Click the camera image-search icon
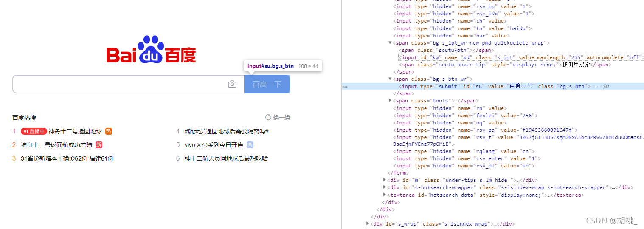Viewport: 644px width, 229px height. (232, 84)
